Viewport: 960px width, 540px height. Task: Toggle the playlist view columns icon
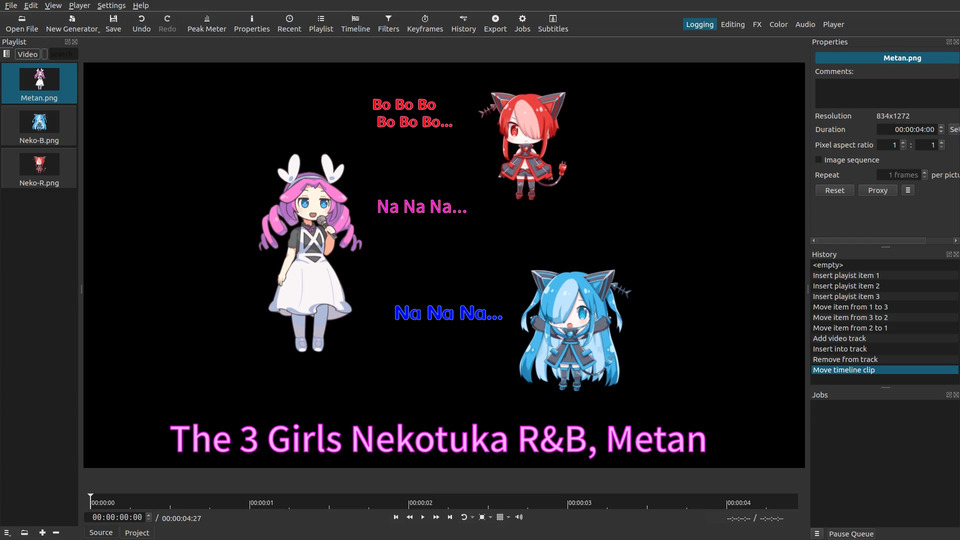7,54
